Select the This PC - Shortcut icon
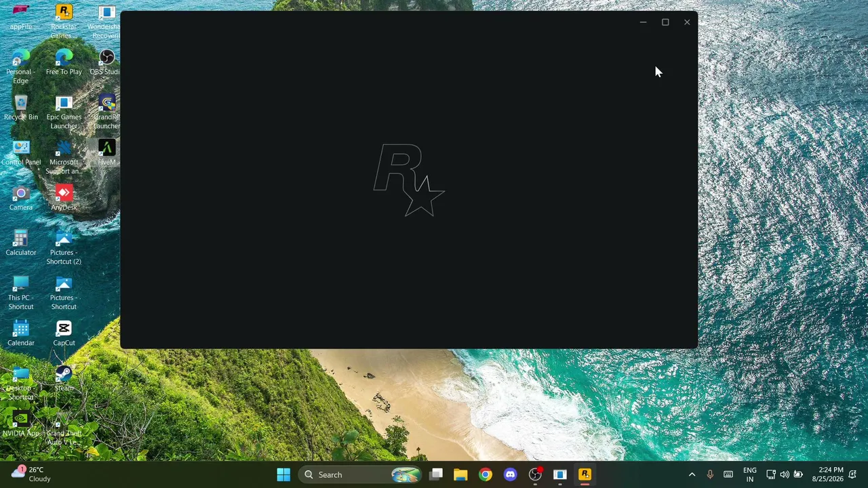The height and width of the screenshot is (488, 868). [x=21, y=293]
